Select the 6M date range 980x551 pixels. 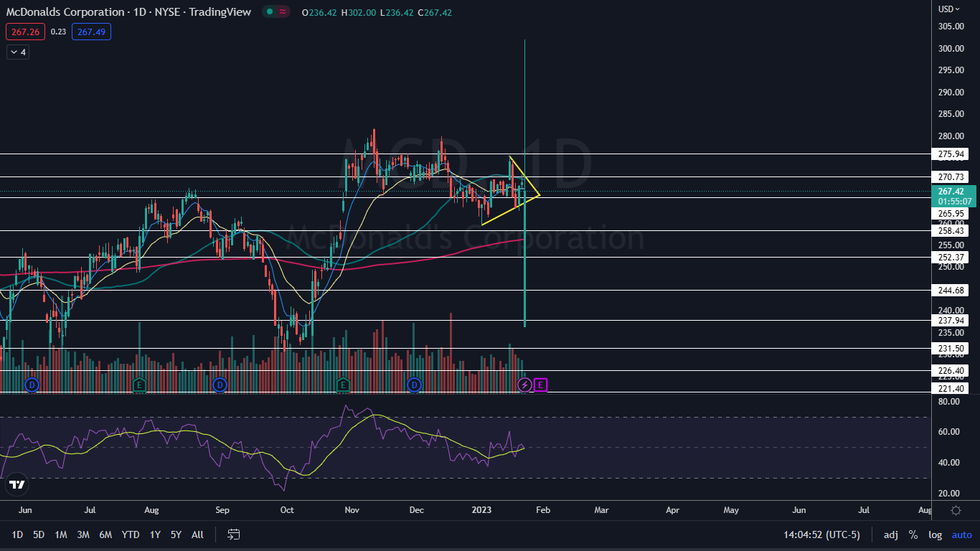click(105, 534)
